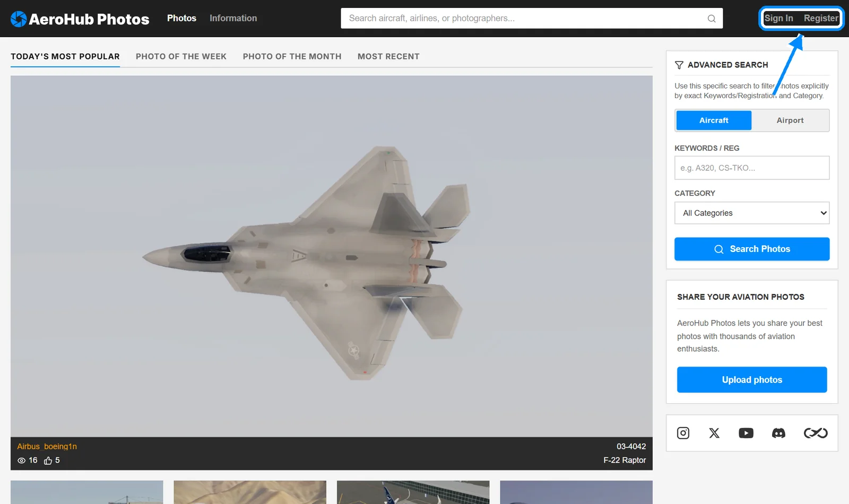Viewport: 849px width, 504px height.
Task: Open the YouTube social link
Action: [746, 433]
